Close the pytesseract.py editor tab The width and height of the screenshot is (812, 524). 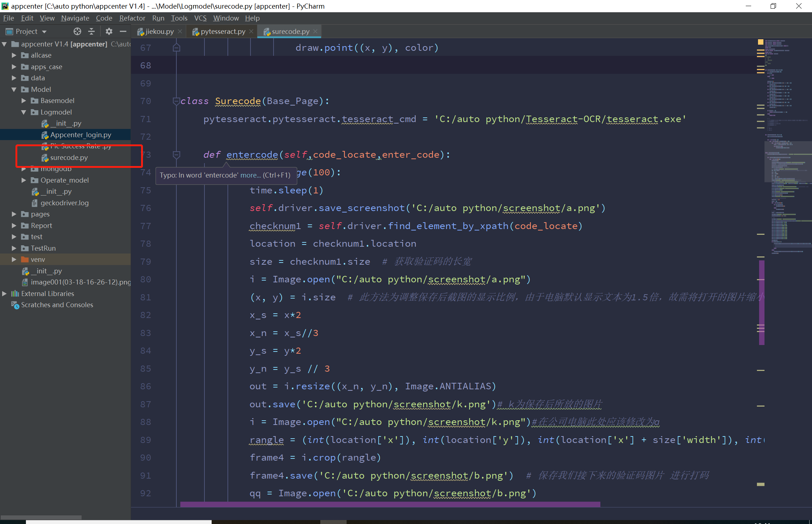click(251, 31)
